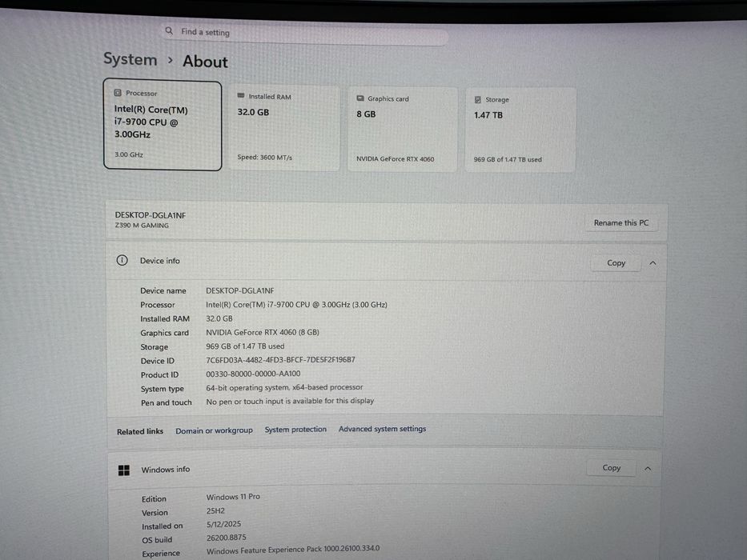Copy the Windows info details
The height and width of the screenshot is (560, 747).
point(611,468)
